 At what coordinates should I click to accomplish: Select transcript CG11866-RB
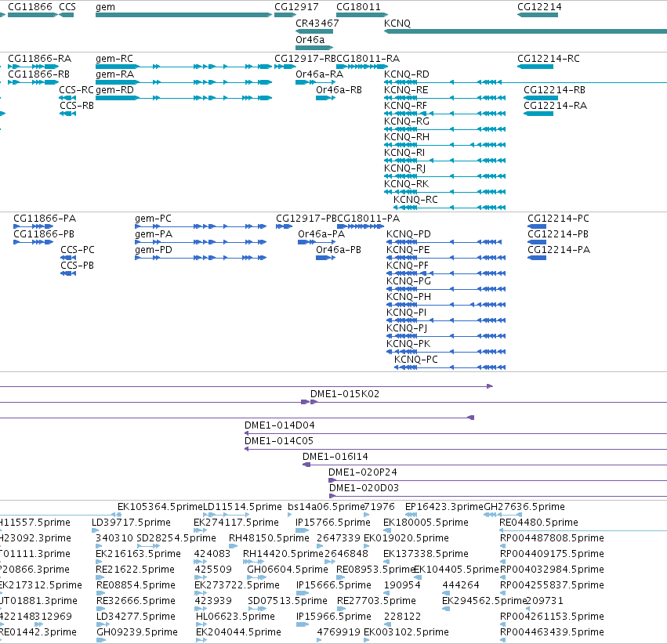(x=33, y=82)
